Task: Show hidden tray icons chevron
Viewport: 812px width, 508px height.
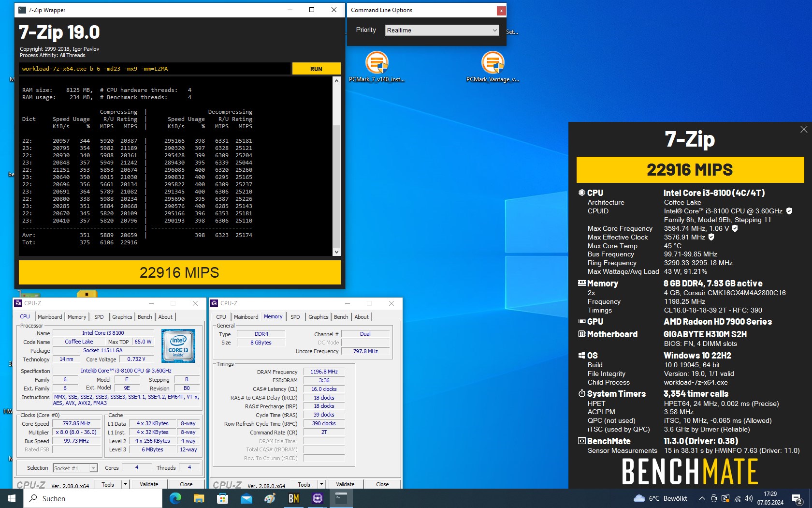Action: [x=702, y=498]
